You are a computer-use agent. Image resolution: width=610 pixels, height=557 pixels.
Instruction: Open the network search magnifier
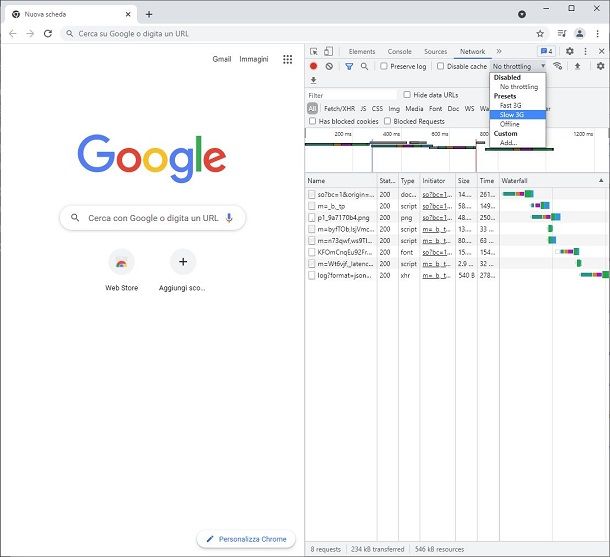click(365, 66)
